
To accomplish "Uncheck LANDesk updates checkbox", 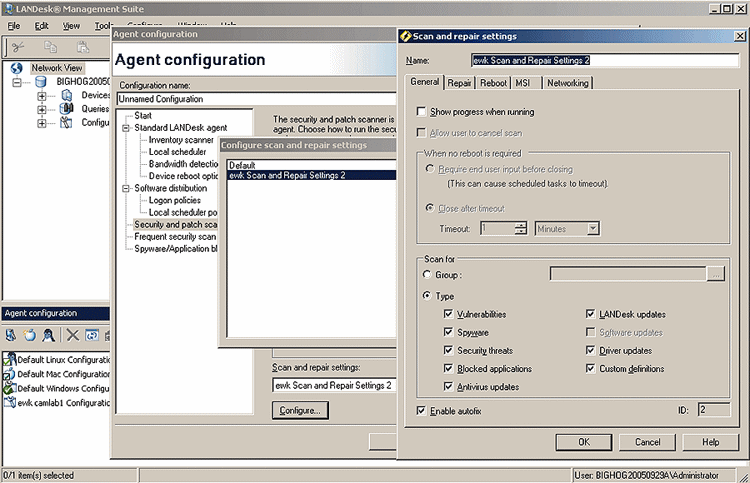I will click(x=590, y=314).
